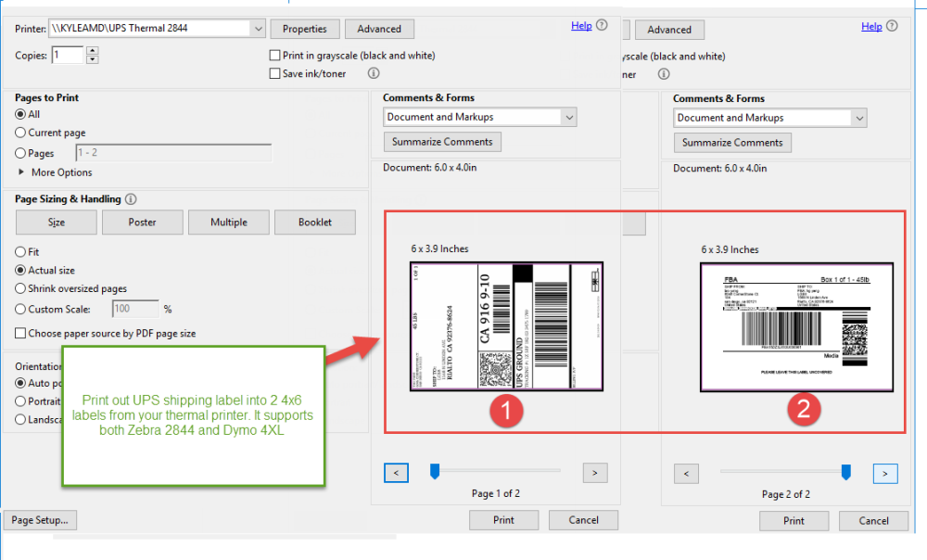Click Pages range field showing 1 - 2
Viewport: 927px width, 560px height.
(173, 153)
